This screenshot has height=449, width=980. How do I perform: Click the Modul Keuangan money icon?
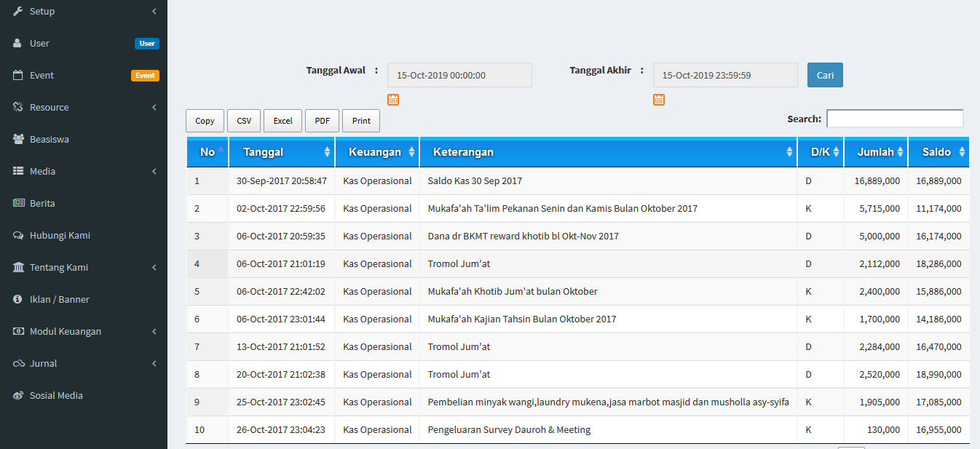click(x=19, y=331)
